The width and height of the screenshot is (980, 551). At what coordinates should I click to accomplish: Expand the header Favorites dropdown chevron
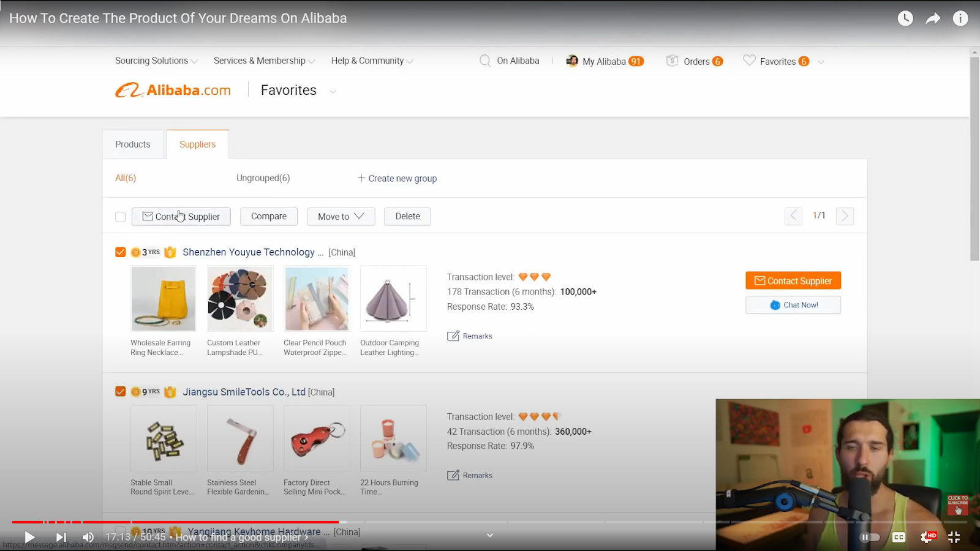pyautogui.click(x=821, y=62)
